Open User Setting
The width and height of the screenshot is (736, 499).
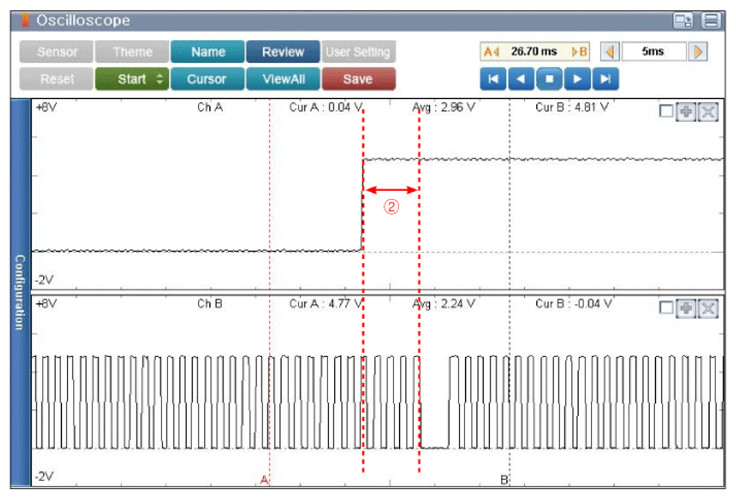point(358,52)
